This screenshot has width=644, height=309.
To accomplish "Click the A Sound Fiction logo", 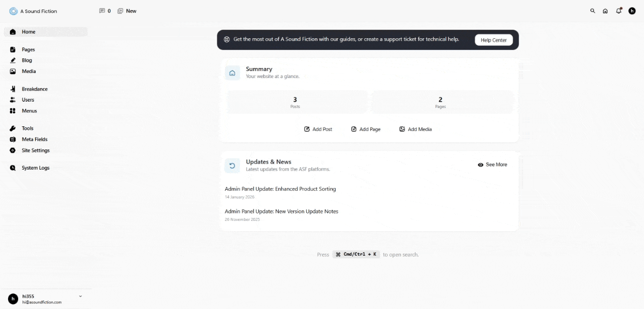I will 14,11.
